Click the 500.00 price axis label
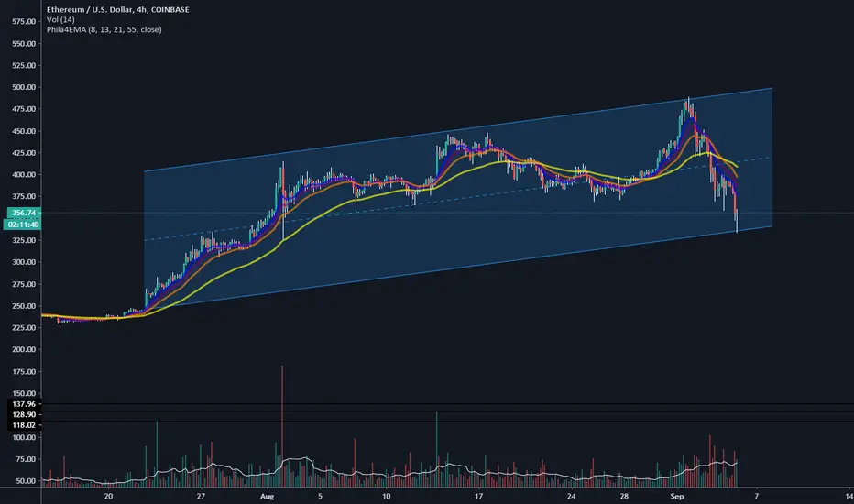This screenshot has width=854, height=504. pyautogui.click(x=24, y=87)
